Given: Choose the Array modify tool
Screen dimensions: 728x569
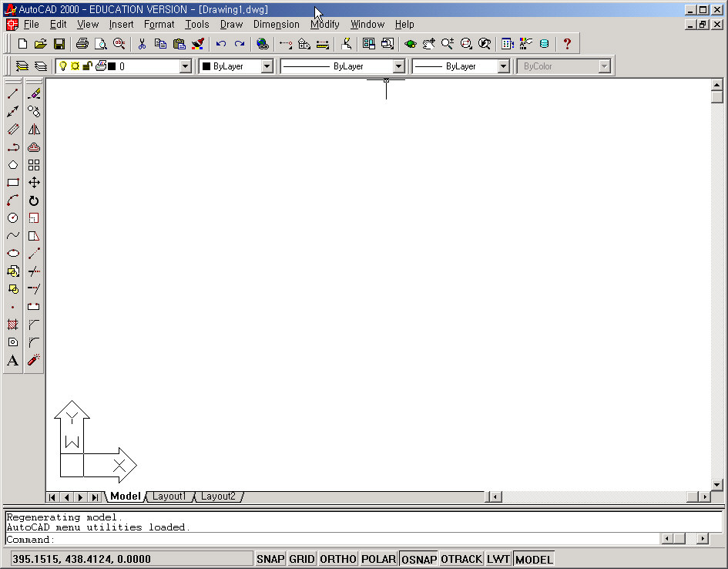Looking at the screenshot, I should tap(34, 165).
